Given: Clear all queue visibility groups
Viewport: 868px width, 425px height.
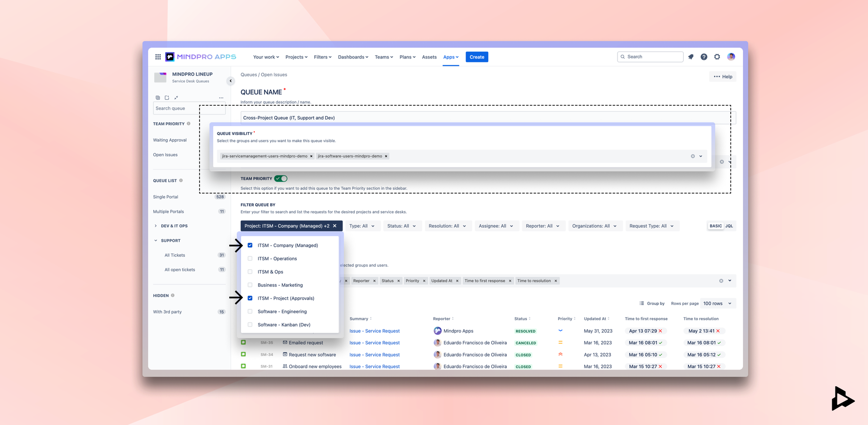Looking at the screenshot, I should (693, 156).
